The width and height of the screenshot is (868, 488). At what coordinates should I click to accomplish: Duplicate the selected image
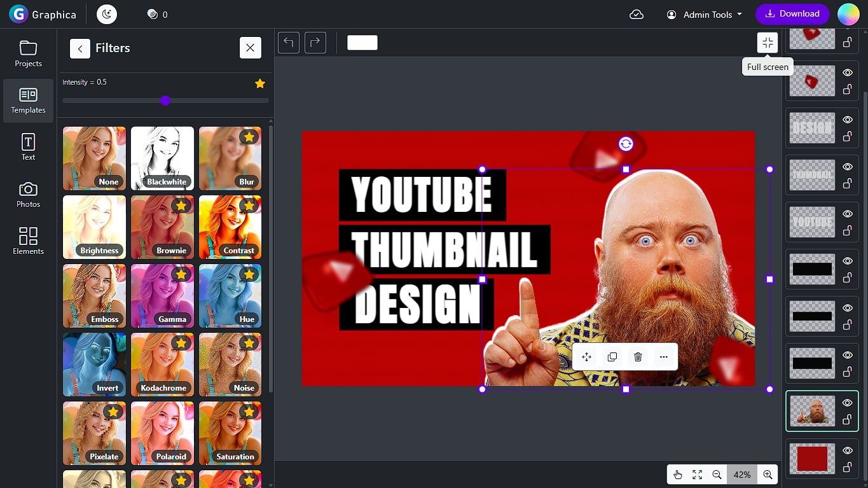[x=612, y=357]
